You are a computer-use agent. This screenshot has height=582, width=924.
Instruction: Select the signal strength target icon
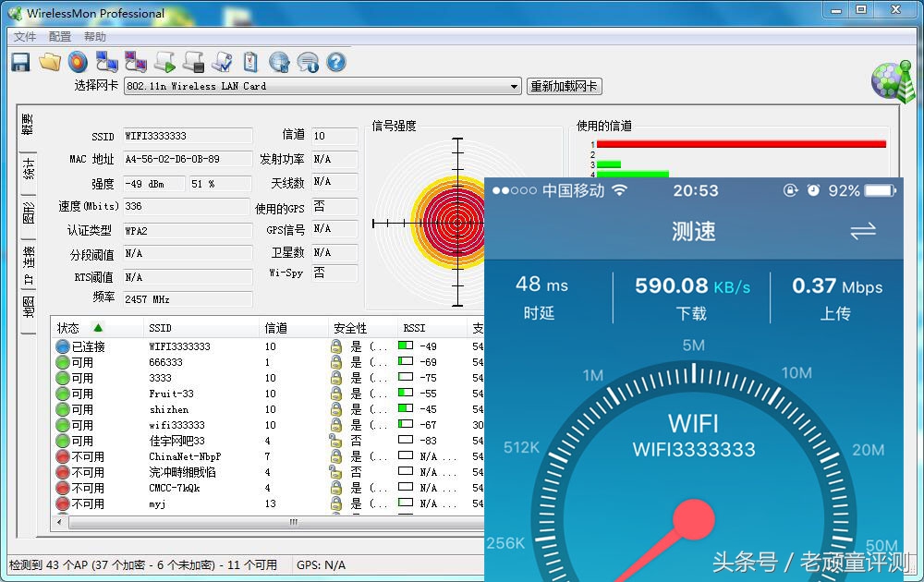[x=78, y=62]
